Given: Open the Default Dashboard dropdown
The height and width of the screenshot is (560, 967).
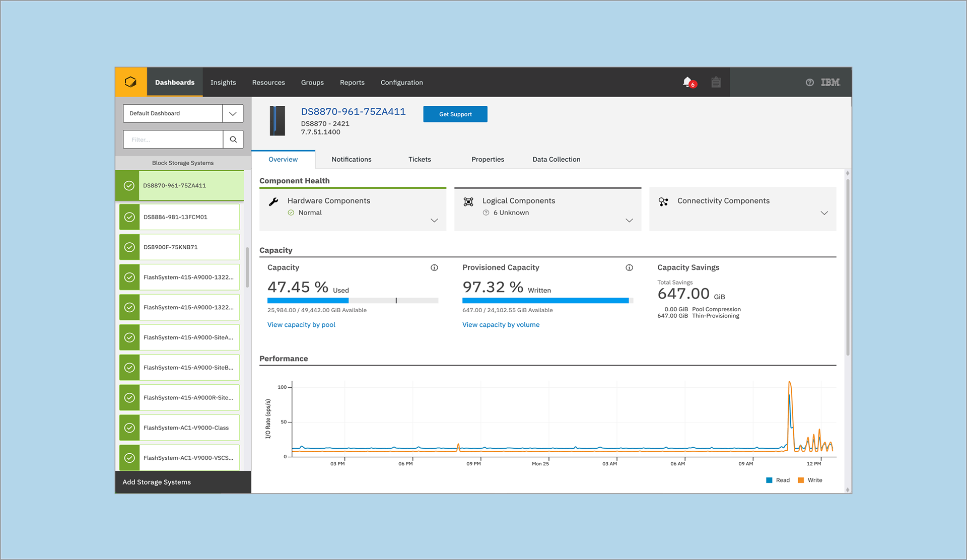Looking at the screenshot, I should (232, 113).
